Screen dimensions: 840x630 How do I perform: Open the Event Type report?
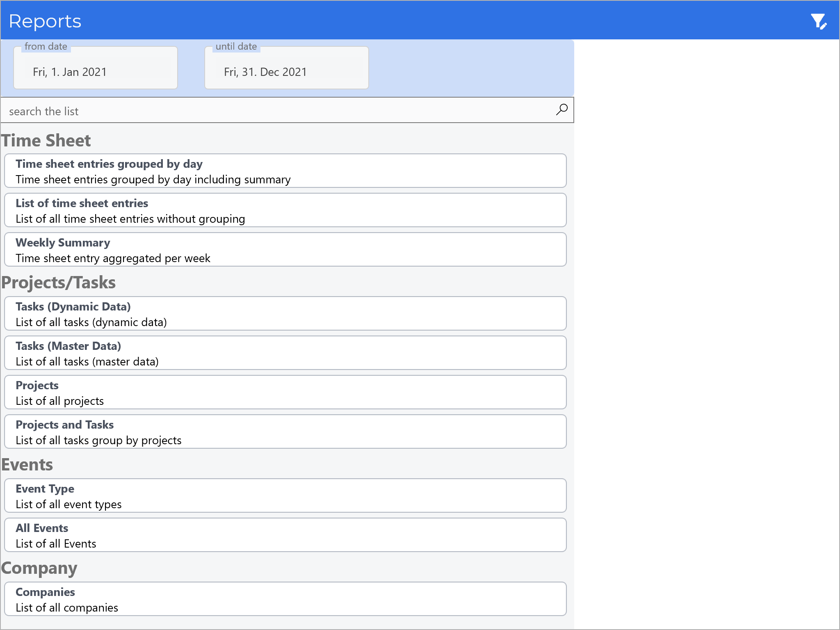(x=285, y=496)
